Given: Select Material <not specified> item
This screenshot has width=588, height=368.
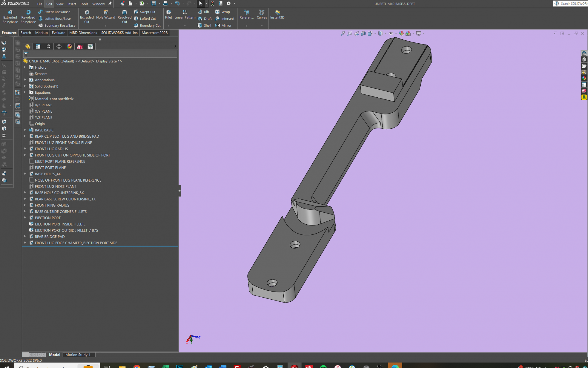Looking at the screenshot, I should coord(54,99).
